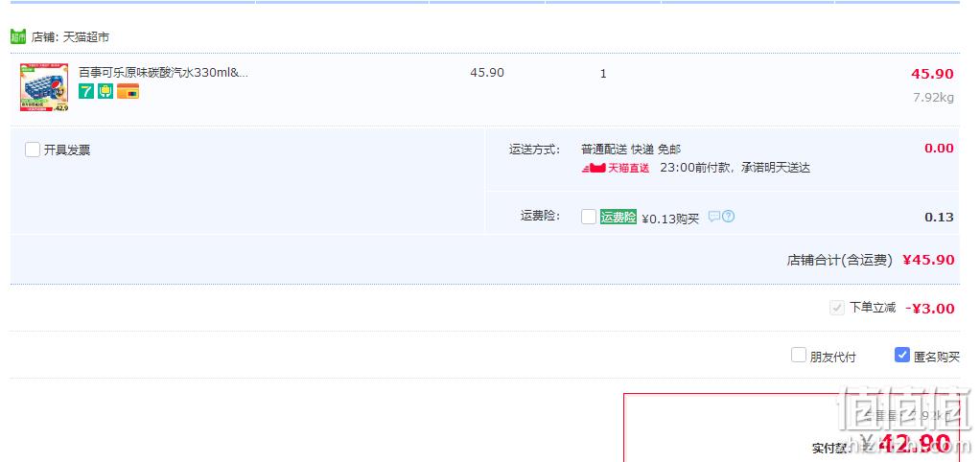The image size is (980, 462).
Task: Click the green Tmall supermarket store icon
Action: click(x=18, y=36)
